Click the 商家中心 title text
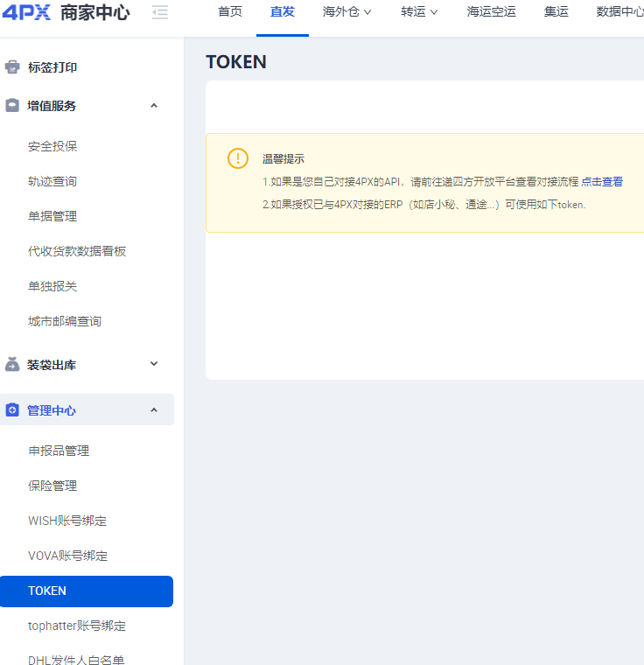 95,13
